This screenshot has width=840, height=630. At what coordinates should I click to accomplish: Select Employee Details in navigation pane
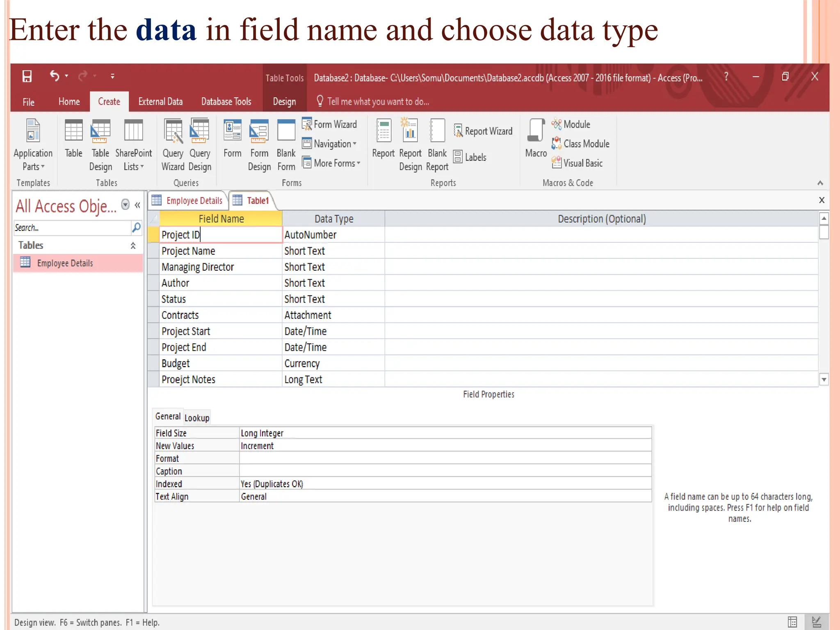pos(78,263)
